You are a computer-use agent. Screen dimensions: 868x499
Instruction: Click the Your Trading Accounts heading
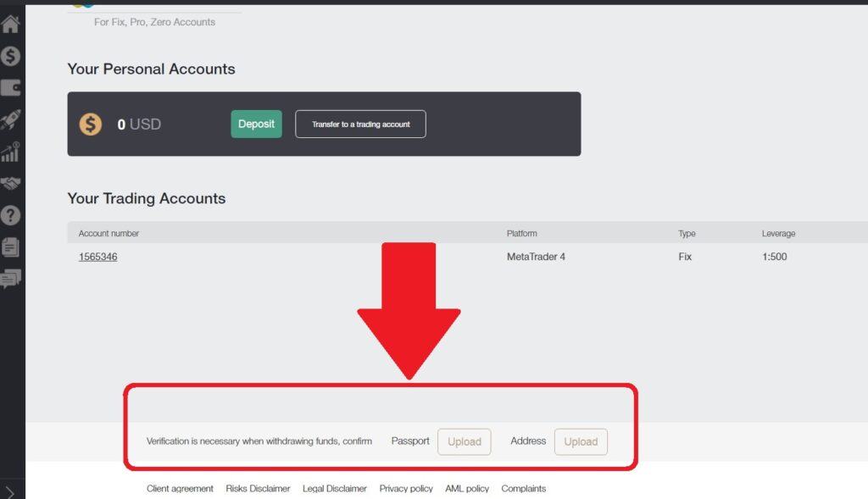pyautogui.click(x=146, y=198)
